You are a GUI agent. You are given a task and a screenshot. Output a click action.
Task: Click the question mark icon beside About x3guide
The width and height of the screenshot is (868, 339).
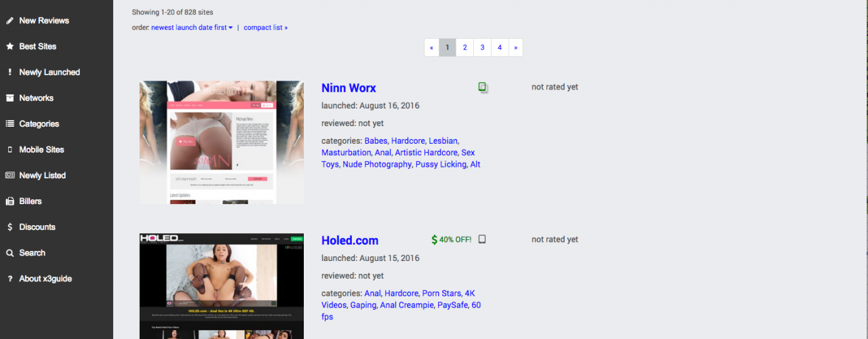9,279
